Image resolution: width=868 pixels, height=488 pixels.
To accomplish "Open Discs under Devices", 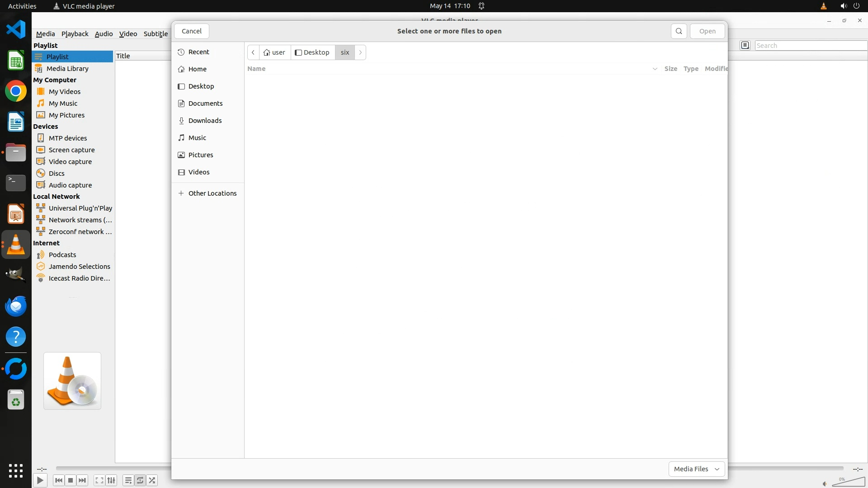I will (57, 174).
